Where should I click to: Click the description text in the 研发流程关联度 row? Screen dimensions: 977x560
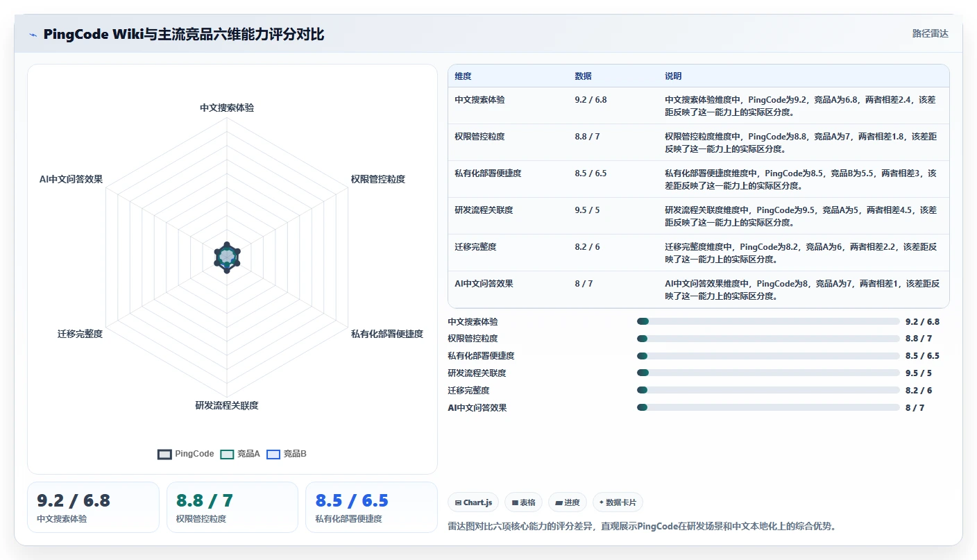pos(801,216)
